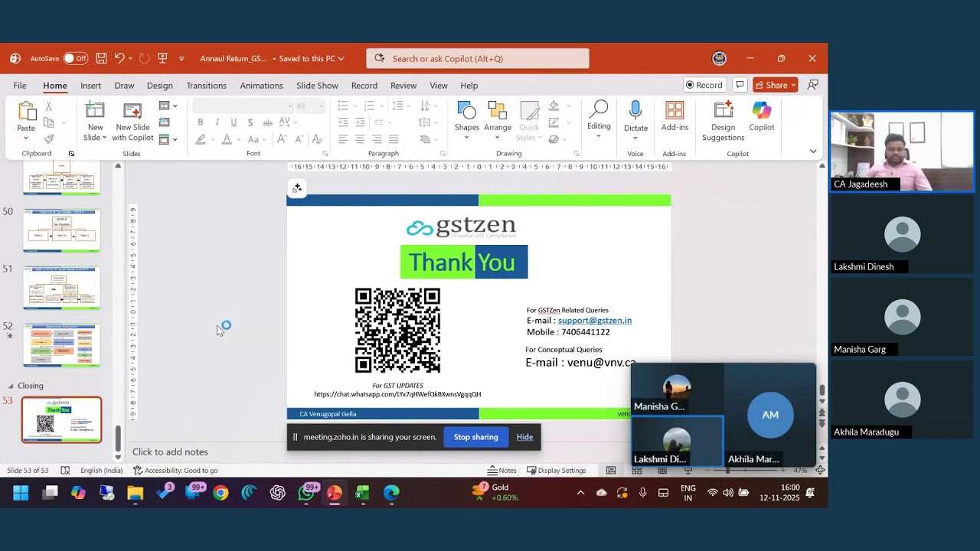
Task: Open the Animations tab
Action: 261,86
